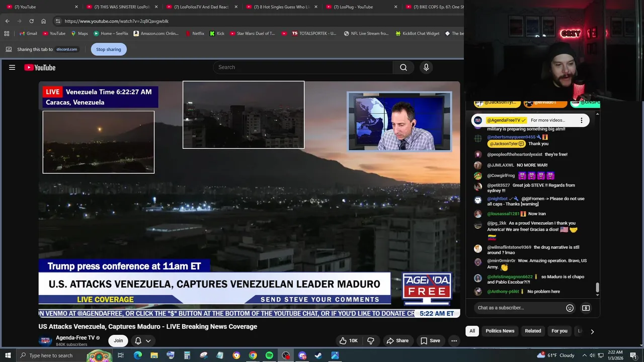Screen dimensions: 644x362
Task: Open Amazon.com bookmark
Action: point(156,34)
